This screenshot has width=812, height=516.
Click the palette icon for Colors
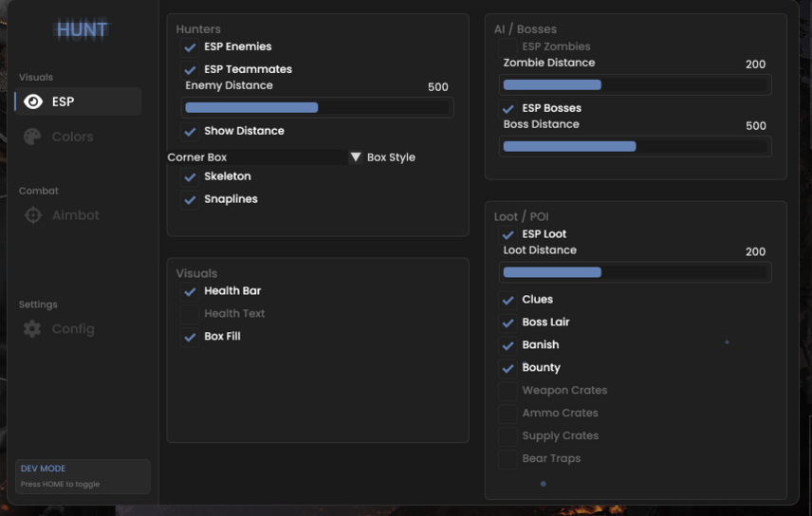coord(33,137)
